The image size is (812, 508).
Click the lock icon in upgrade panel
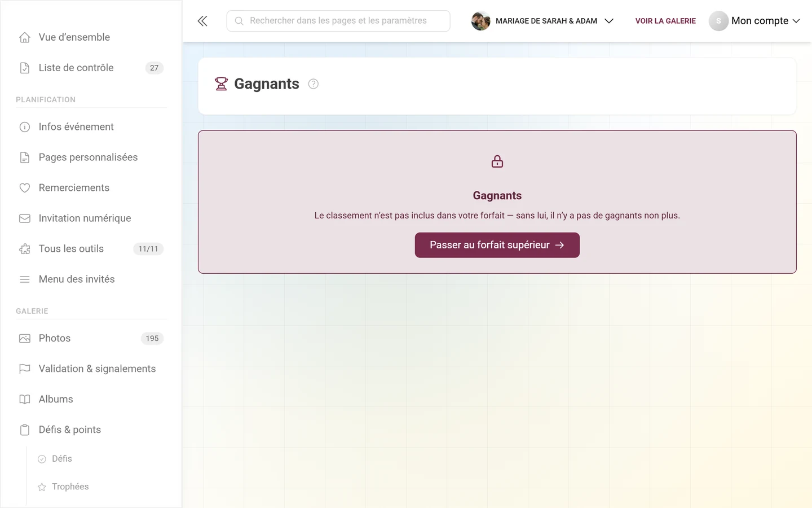(x=497, y=162)
